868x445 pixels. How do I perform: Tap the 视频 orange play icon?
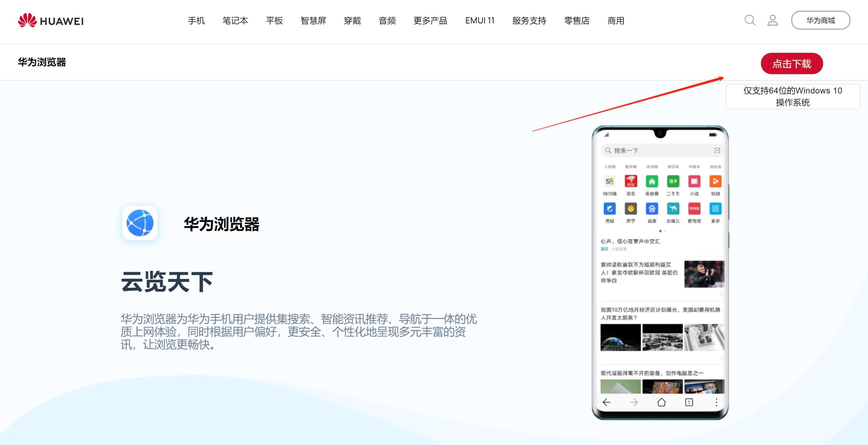[x=715, y=181]
